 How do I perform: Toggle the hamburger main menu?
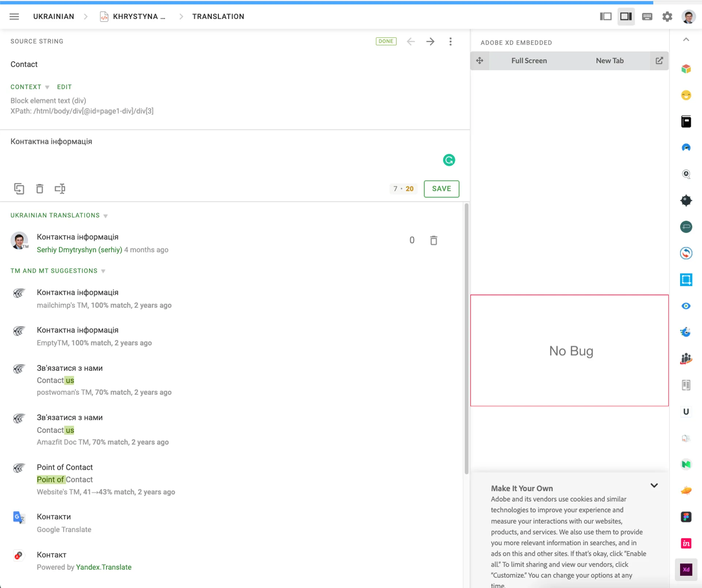14,16
